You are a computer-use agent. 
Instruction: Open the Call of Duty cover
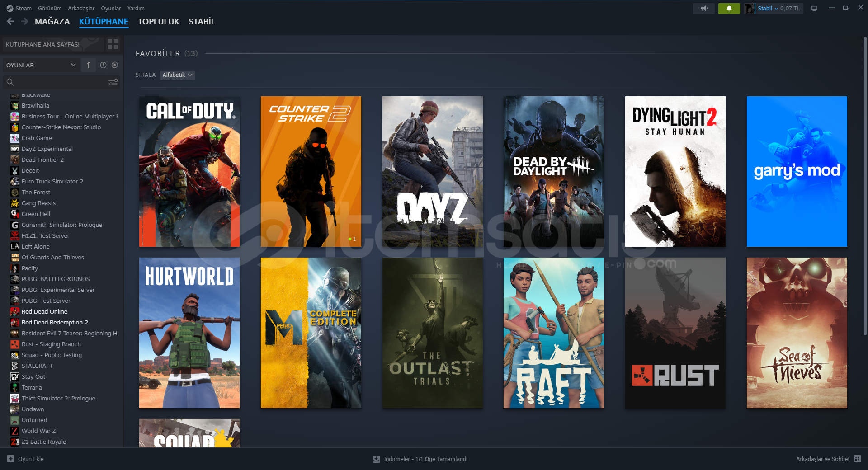tap(189, 171)
